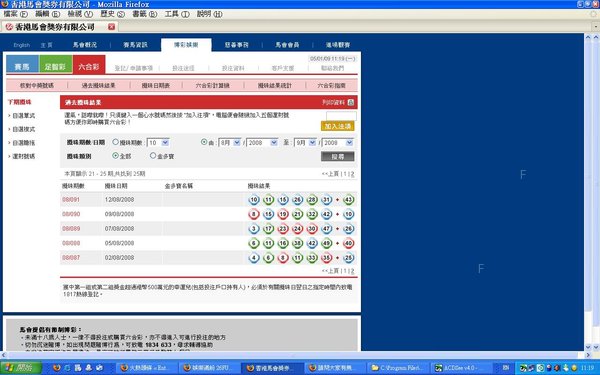Viewport: 600px width, 375px height.
Task: Click ball 3 in draw 08/089 row
Action: (254, 228)
